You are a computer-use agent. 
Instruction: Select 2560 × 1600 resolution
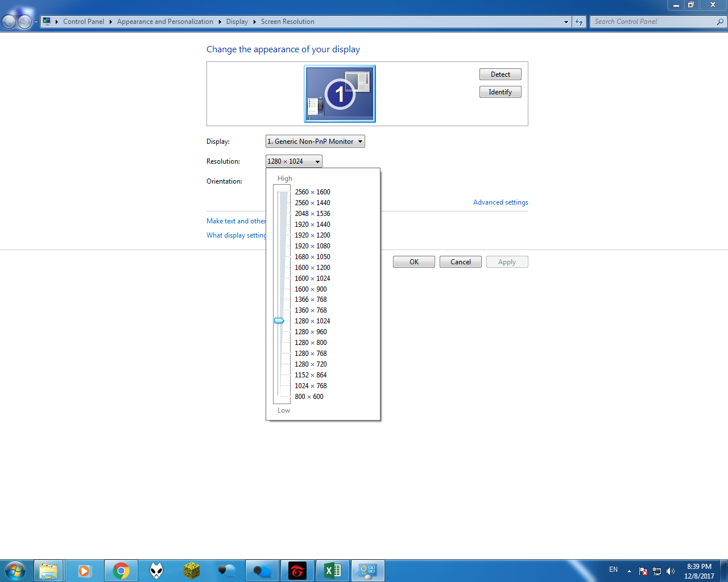[312, 192]
